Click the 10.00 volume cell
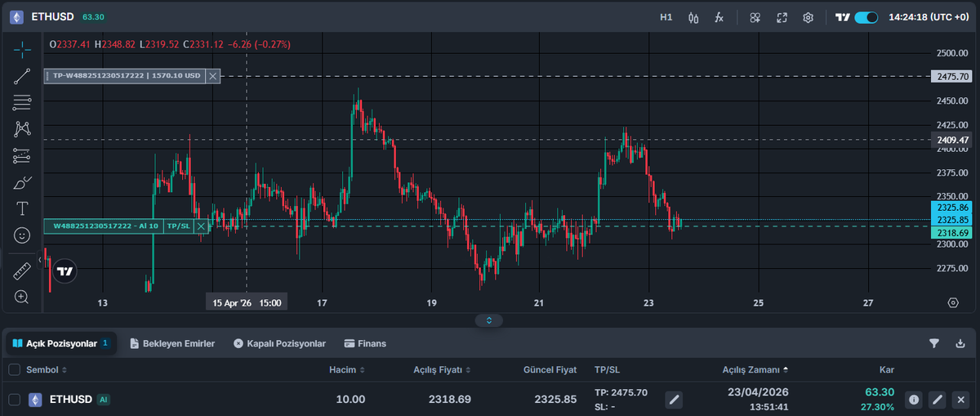The image size is (980, 416). click(350, 400)
